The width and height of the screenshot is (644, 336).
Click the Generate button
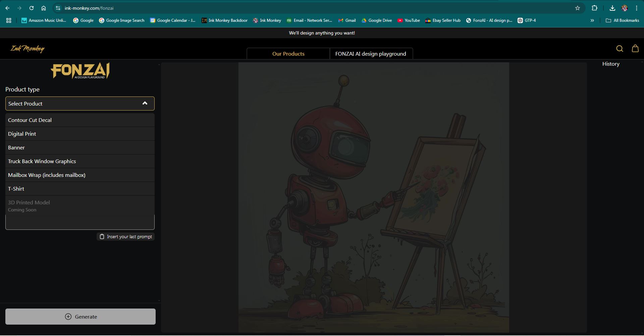(80, 317)
